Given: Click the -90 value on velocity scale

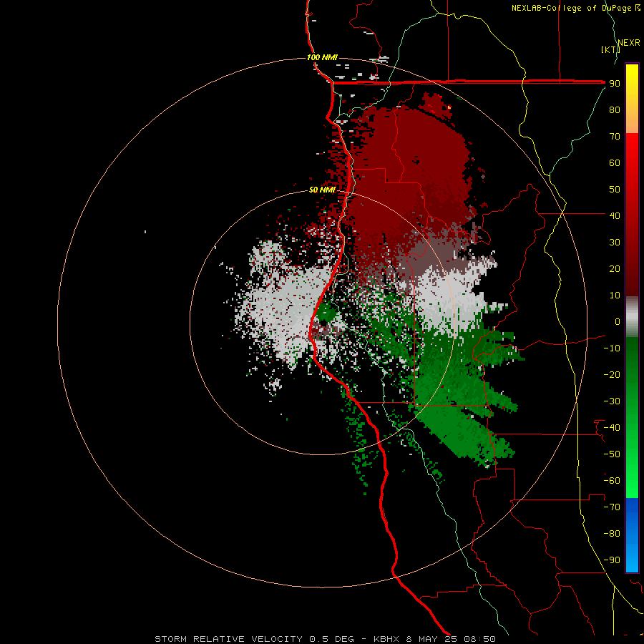Looking at the screenshot, I should (x=612, y=560).
